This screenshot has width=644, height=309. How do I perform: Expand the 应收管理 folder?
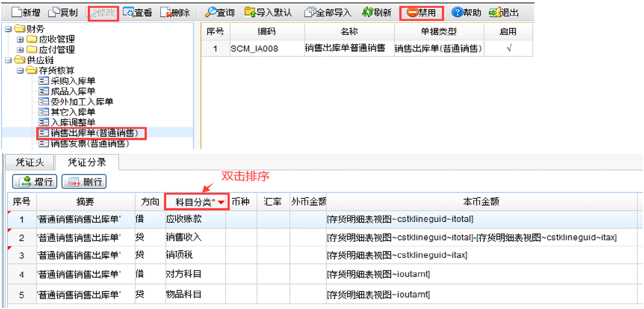pos(20,40)
